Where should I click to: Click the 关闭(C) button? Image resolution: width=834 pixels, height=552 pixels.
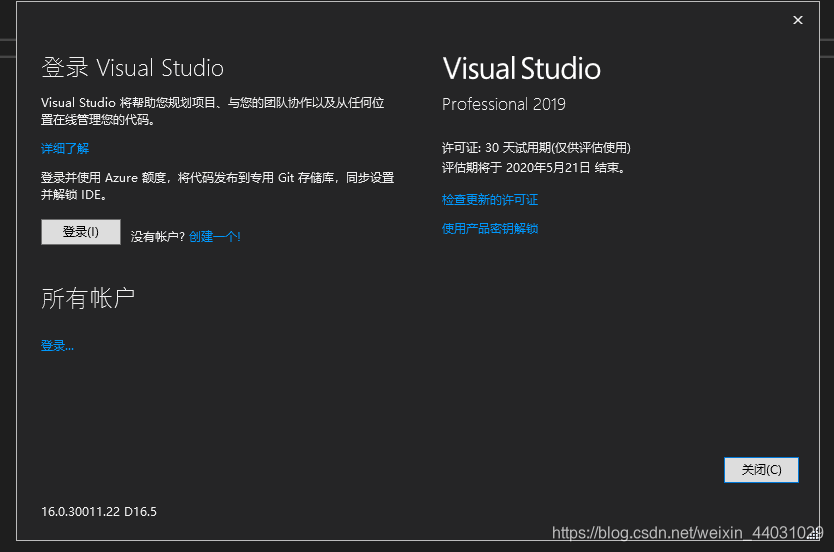point(761,470)
